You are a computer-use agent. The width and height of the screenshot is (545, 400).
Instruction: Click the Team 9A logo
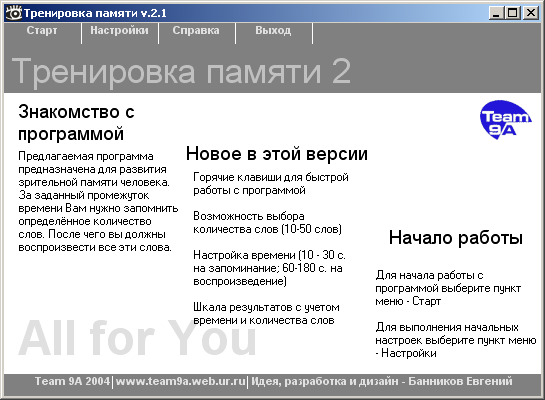(505, 120)
